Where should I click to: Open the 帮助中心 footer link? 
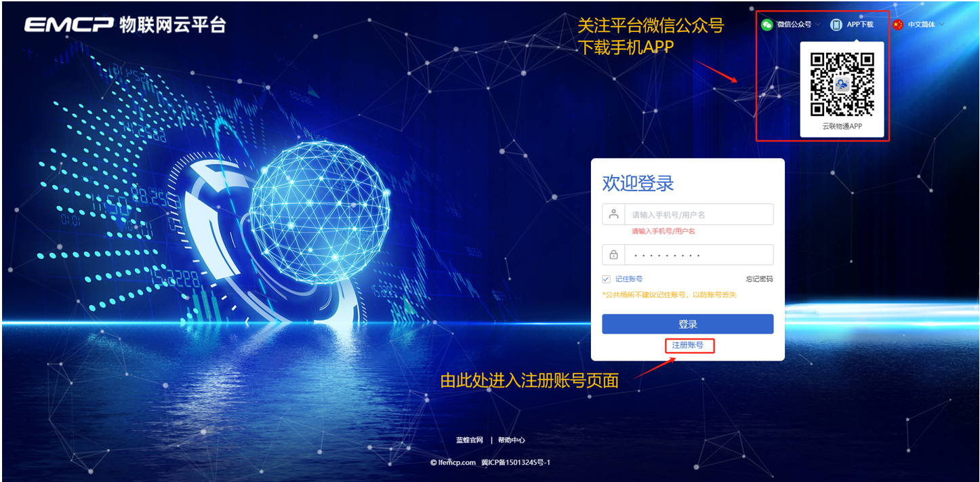pos(512,440)
